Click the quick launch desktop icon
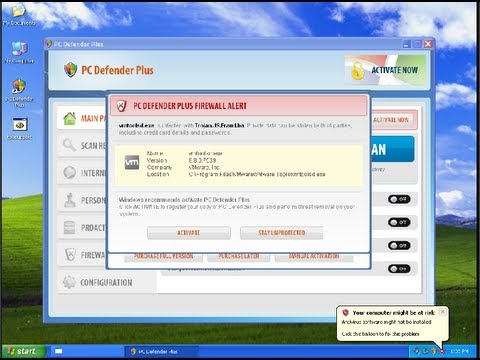The height and width of the screenshot is (360, 480). (59, 351)
